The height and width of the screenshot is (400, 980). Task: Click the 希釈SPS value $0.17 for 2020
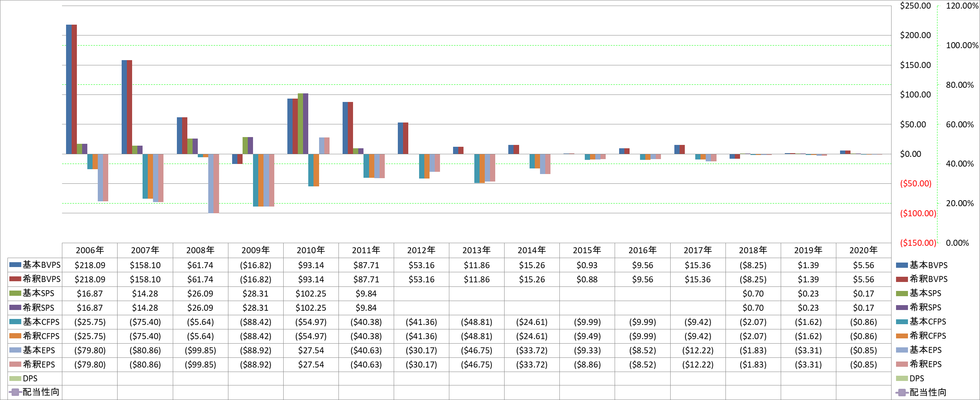tap(864, 307)
